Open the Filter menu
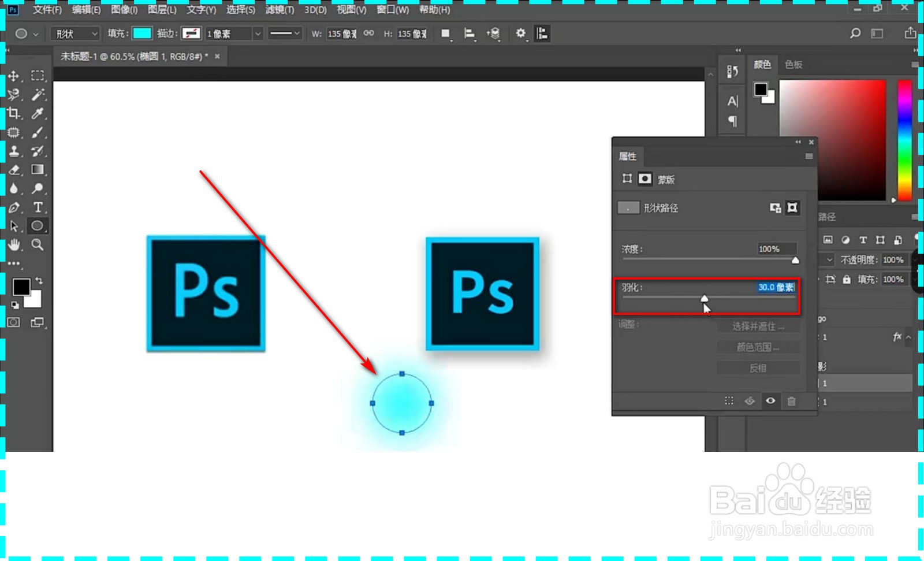This screenshot has width=924, height=561. click(x=280, y=10)
